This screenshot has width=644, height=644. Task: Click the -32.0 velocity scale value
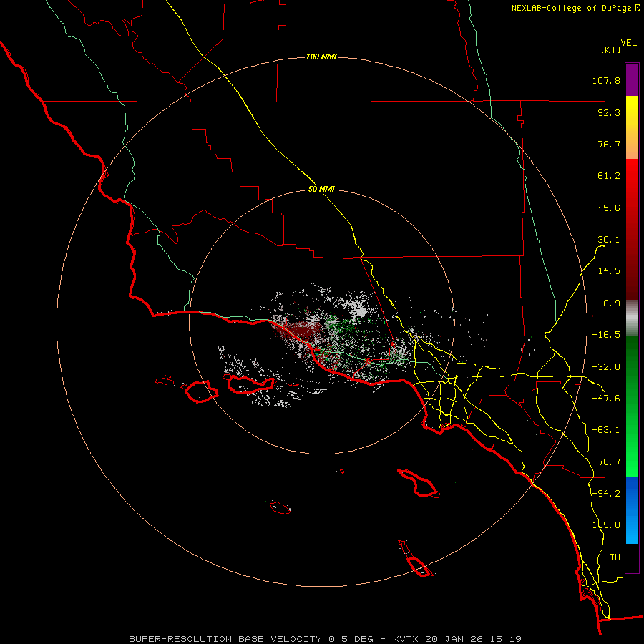tap(606, 367)
